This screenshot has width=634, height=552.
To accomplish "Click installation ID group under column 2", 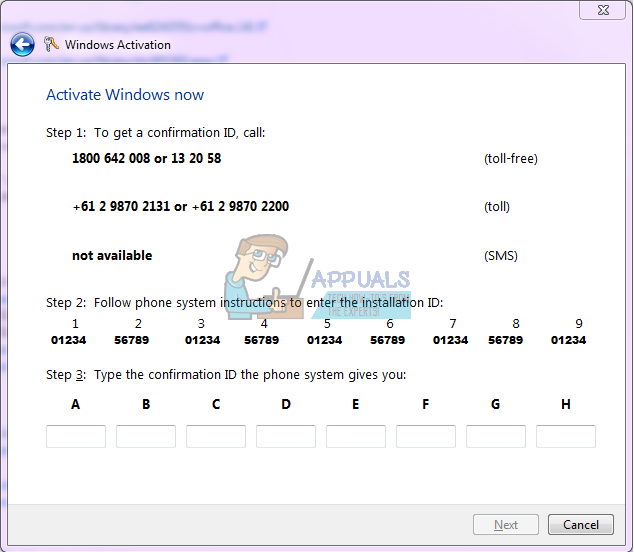I will click(x=131, y=340).
